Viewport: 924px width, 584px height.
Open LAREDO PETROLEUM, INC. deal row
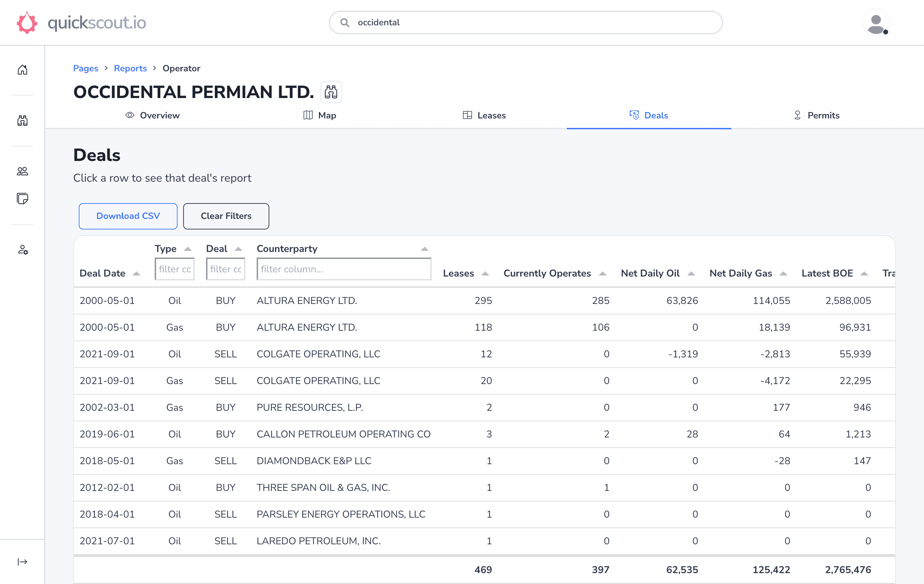click(x=484, y=541)
